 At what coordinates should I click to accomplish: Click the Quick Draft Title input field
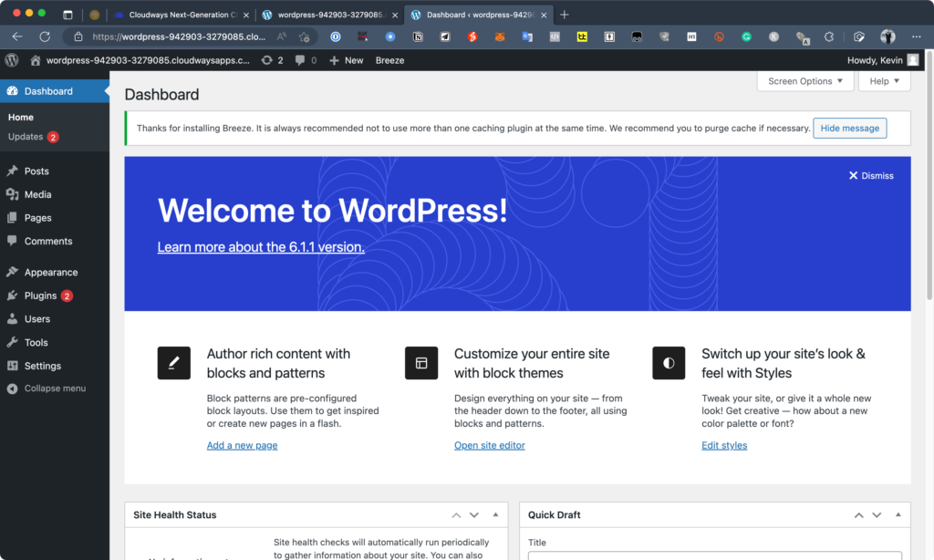pyautogui.click(x=715, y=555)
